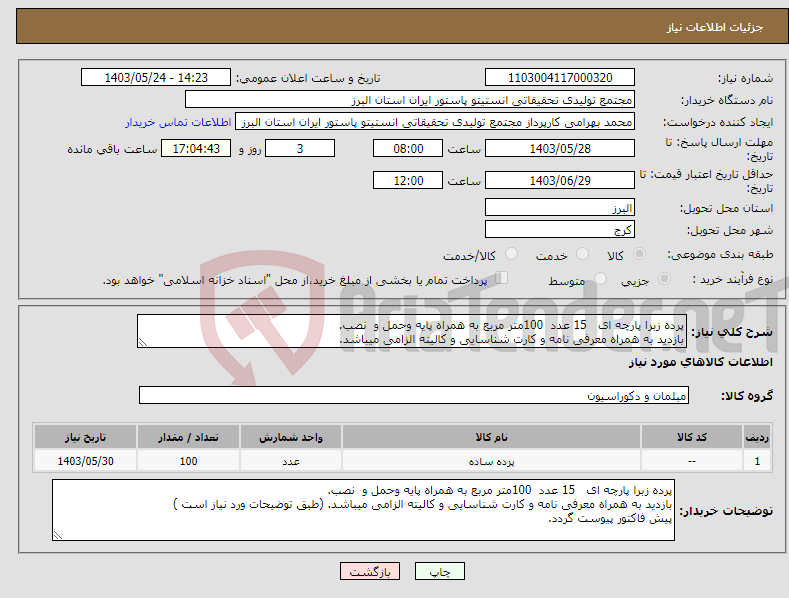Click the ردیف column header

[x=757, y=437]
